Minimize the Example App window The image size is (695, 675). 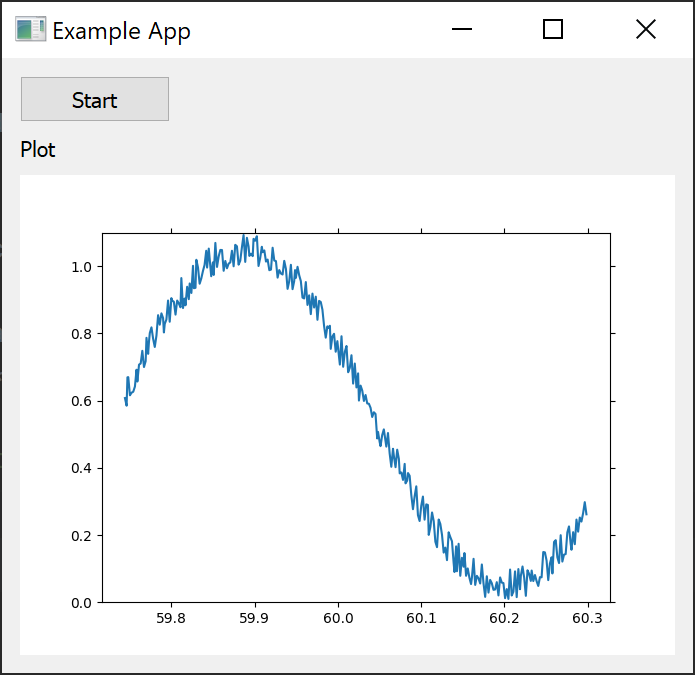(462, 29)
